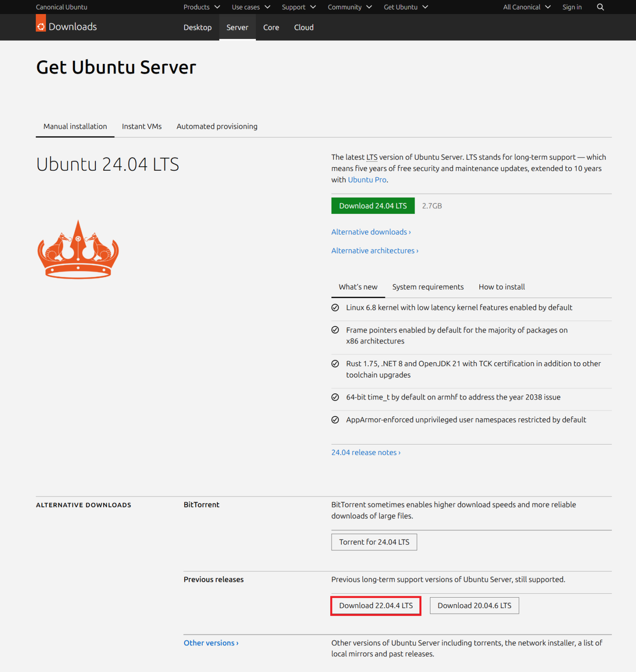Open the site search magnifier

[x=600, y=7]
